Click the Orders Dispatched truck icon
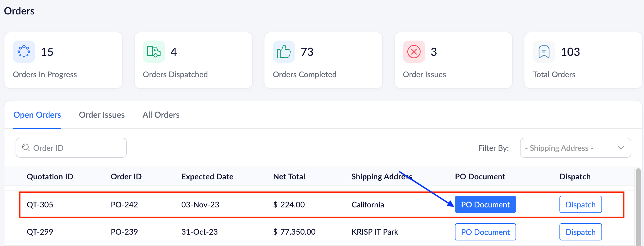This screenshot has width=644, height=246. (154, 52)
